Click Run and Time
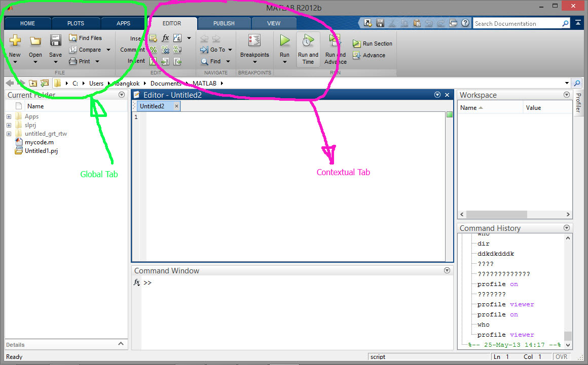Screen dimensions: 588x365 click(308, 49)
